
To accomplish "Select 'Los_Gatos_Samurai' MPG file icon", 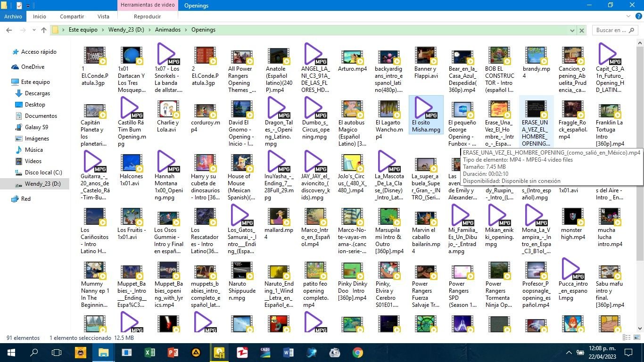I will [x=242, y=215].
